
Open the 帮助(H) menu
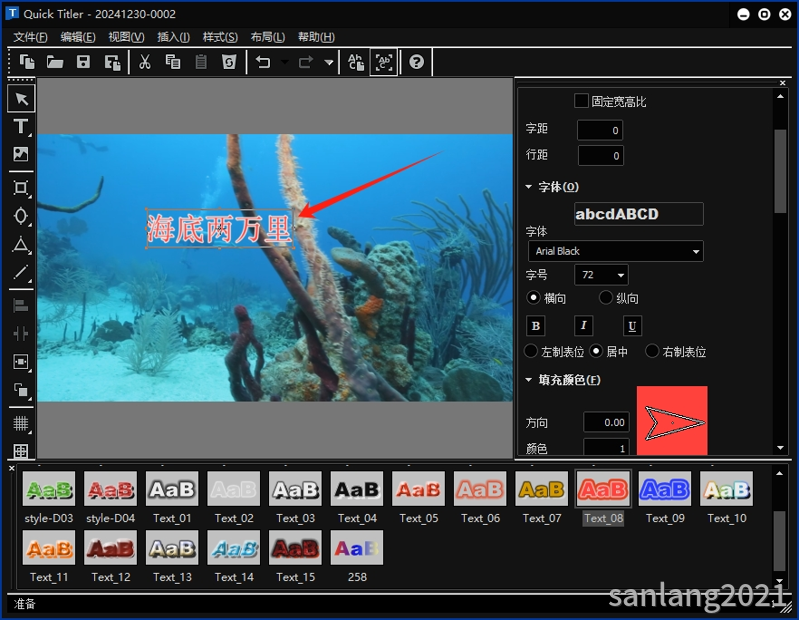coord(316,37)
